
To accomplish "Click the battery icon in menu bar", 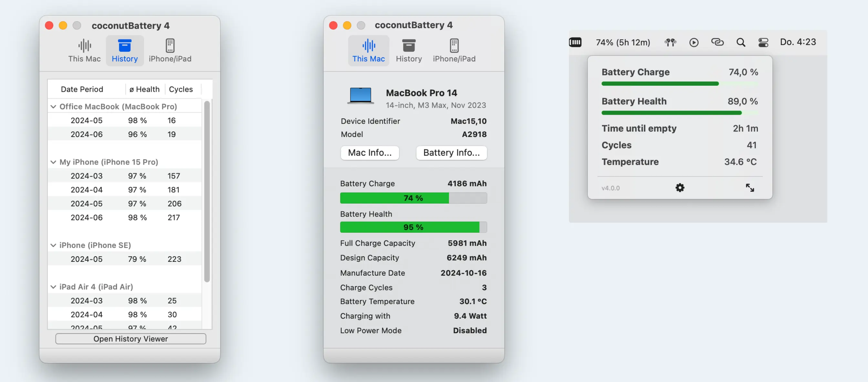I will [x=575, y=42].
